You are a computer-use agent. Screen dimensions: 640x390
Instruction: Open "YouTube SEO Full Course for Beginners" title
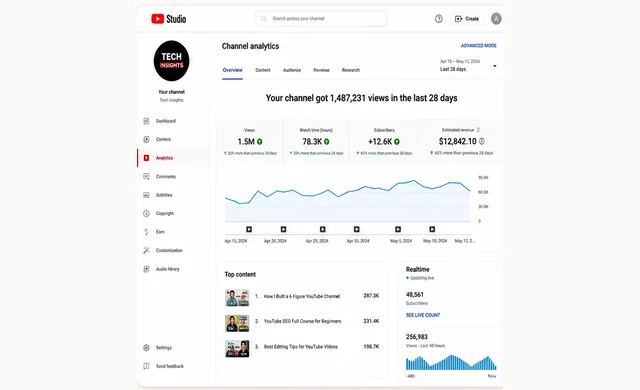coord(302,321)
